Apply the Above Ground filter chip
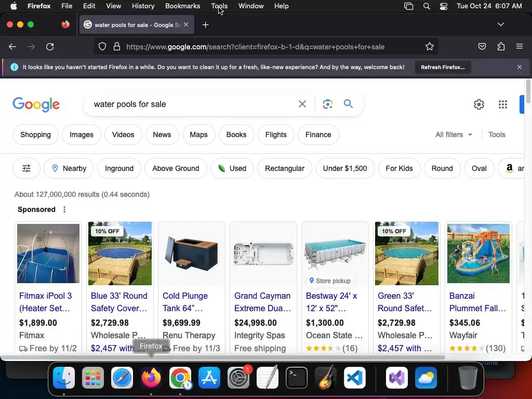Image resolution: width=532 pixels, height=399 pixels. [176, 168]
